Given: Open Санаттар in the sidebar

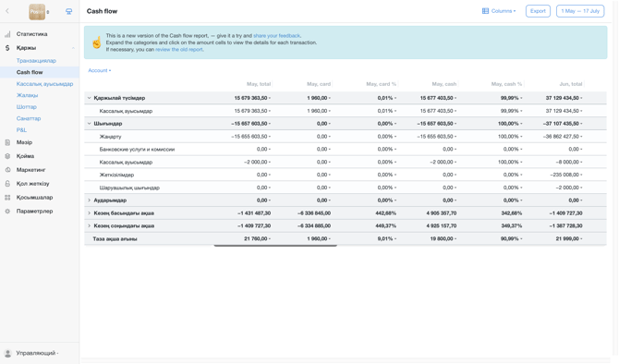Looking at the screenshot, I should coord(29,118).
